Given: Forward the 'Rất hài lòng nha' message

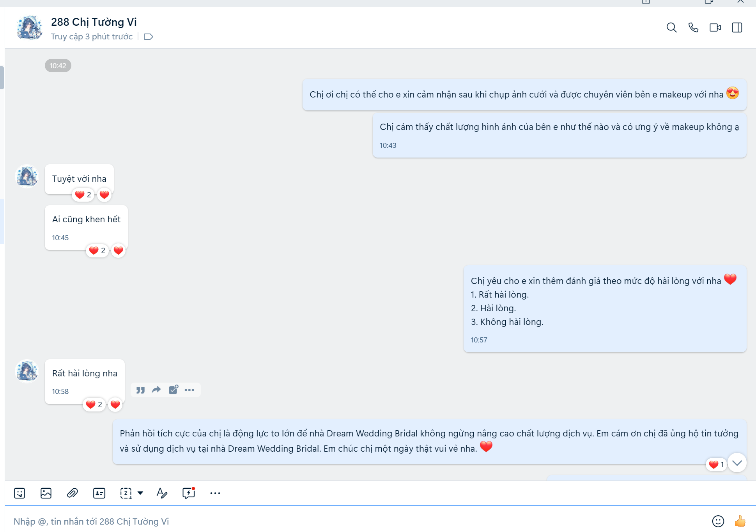Looking at the screenshot, I should [x=156, y=390].
